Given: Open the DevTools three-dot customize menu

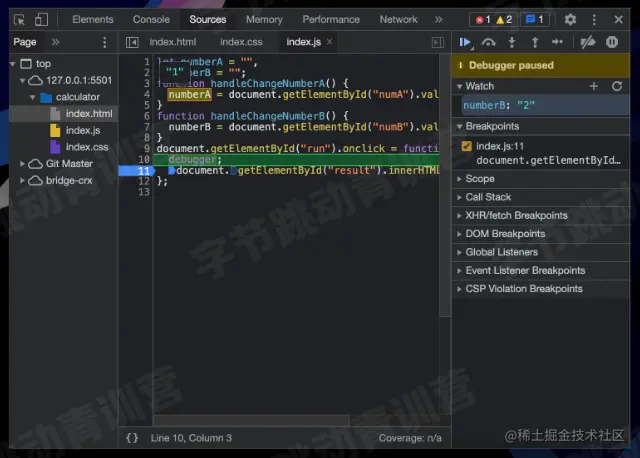Looking at the screenshot, I should pos(594,20).
